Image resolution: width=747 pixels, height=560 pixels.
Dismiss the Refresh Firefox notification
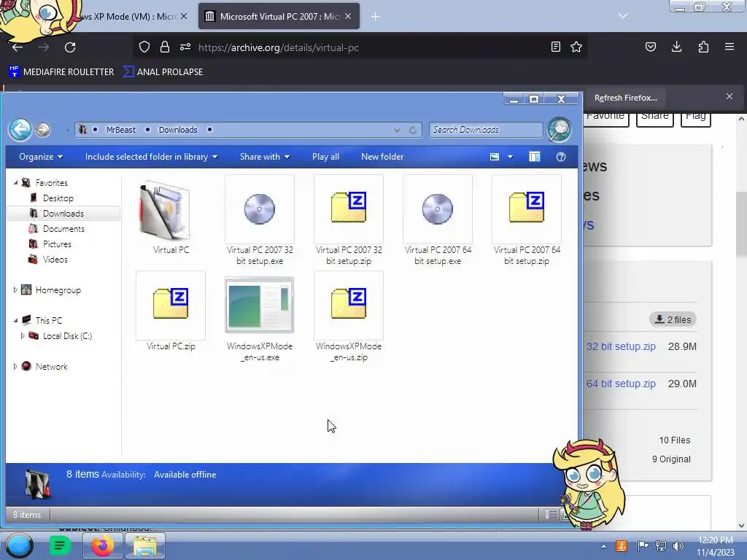click(729, 97)
